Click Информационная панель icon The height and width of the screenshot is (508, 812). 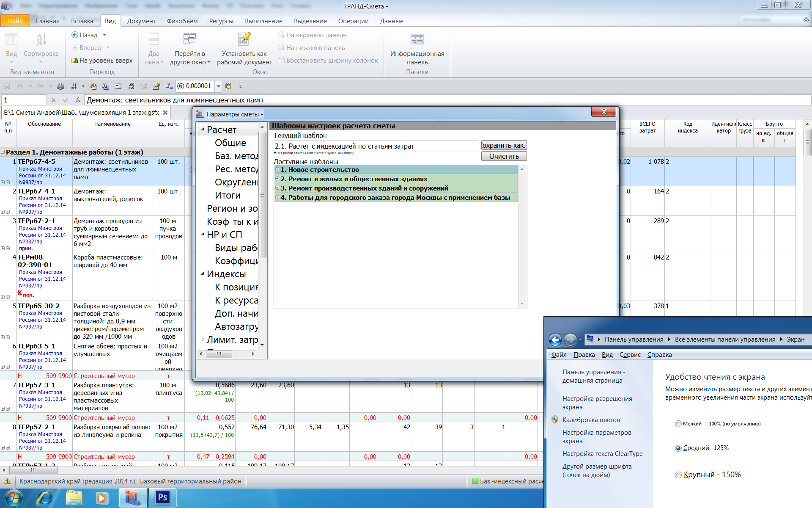click(x=417, y=40)
